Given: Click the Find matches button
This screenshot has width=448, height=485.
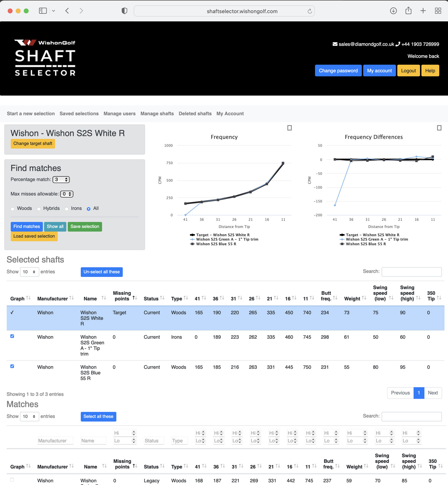Looking at the screenshot, I should [27, 227].
